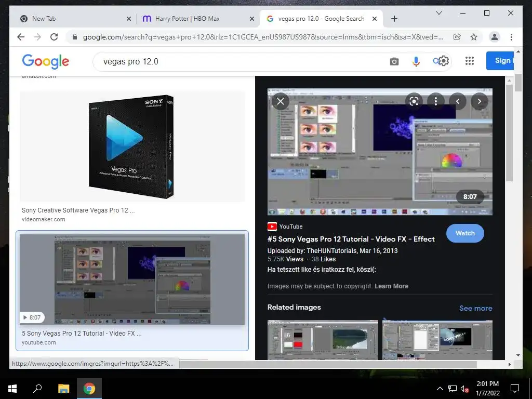Click the page vertical scrollbar thumb
Image resolution: width=532 pixels, height=399 pixels.
tap(518, 83)
